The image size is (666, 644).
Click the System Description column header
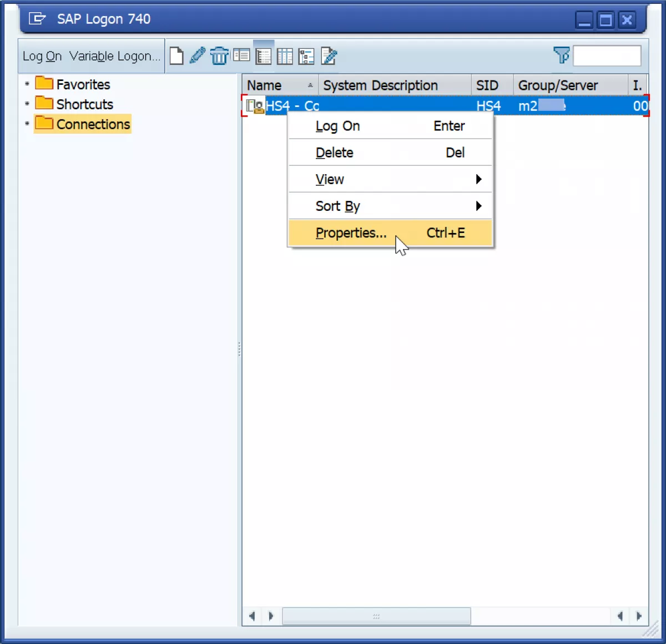click(395, 85)
